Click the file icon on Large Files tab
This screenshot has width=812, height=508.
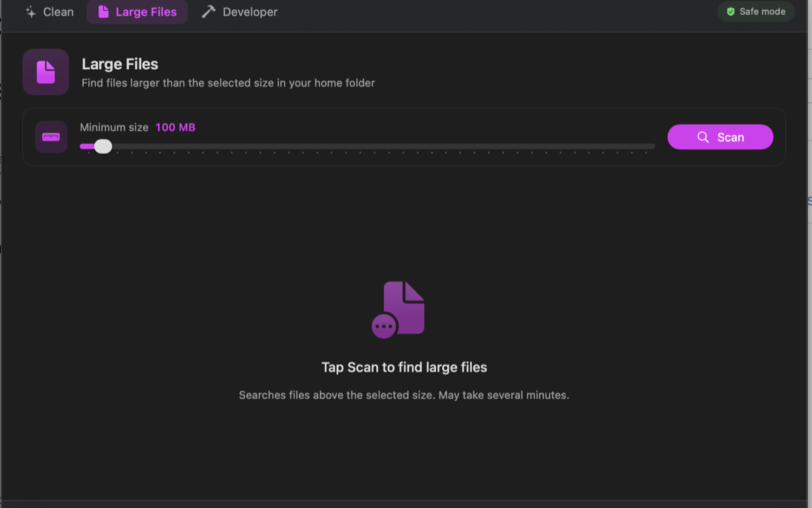103,12
